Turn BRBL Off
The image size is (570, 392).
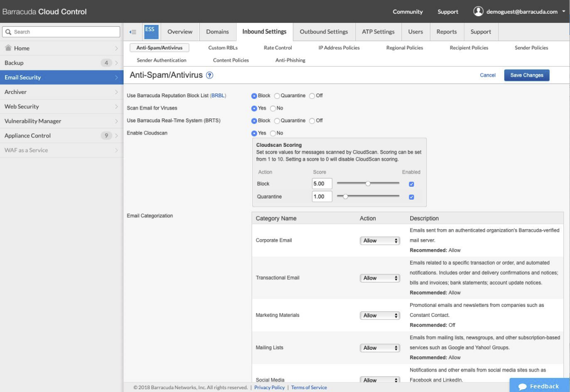pos(312,96)
